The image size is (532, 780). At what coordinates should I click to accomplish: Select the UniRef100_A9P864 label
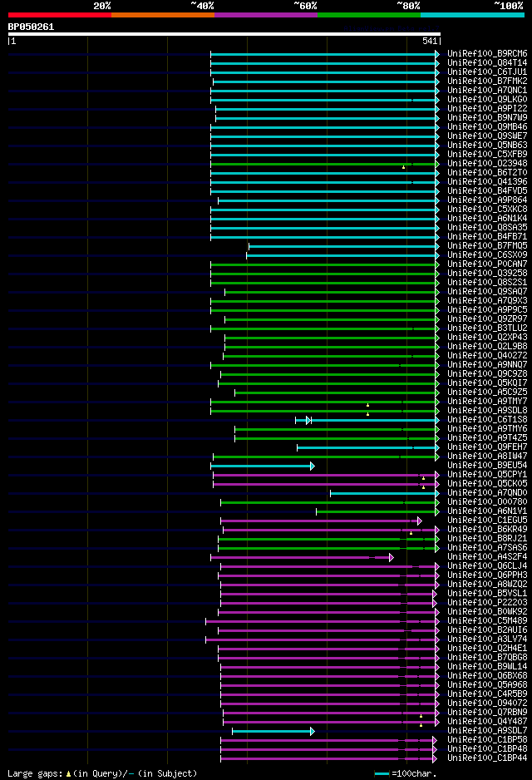click(x=487, y=200)
